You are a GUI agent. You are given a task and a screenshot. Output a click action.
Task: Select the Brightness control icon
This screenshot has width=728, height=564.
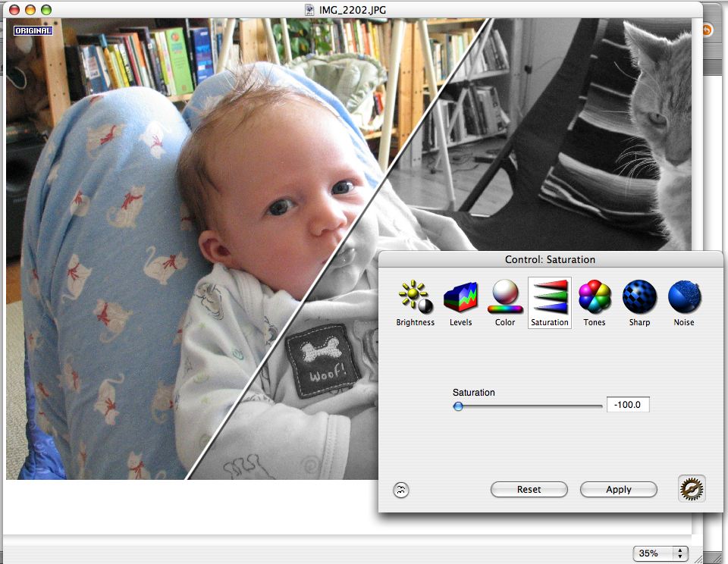click(415, 303)
